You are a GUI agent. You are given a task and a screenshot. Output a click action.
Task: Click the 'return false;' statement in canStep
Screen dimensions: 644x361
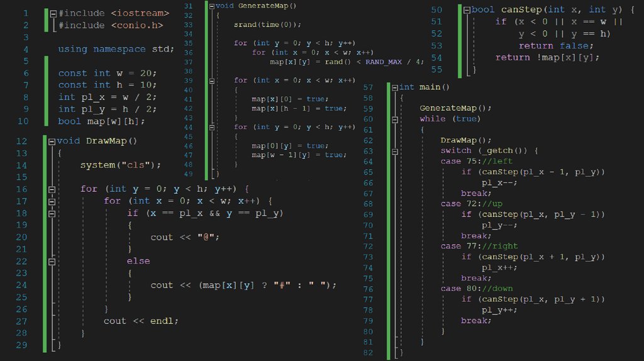556,46
